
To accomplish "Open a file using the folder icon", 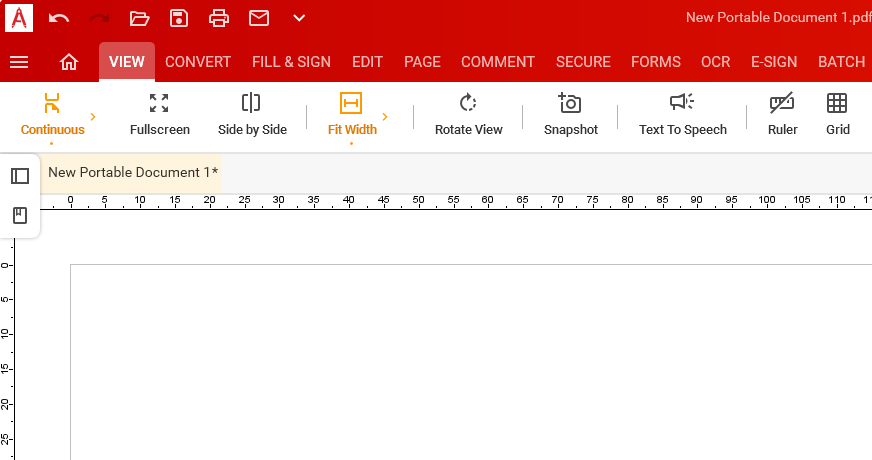I will click(x=139, y=18).
